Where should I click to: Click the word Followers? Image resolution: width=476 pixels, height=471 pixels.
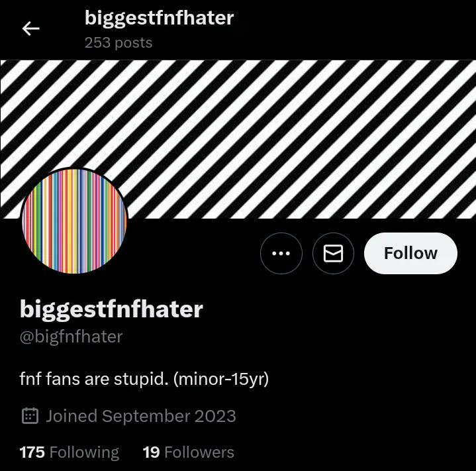point(199,452)
